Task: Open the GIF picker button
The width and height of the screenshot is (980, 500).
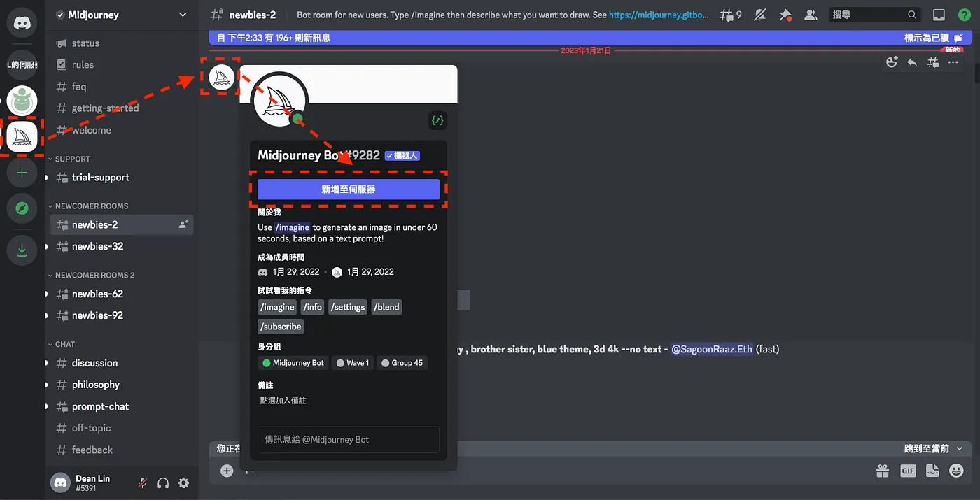Action: [x=908, y=471]
